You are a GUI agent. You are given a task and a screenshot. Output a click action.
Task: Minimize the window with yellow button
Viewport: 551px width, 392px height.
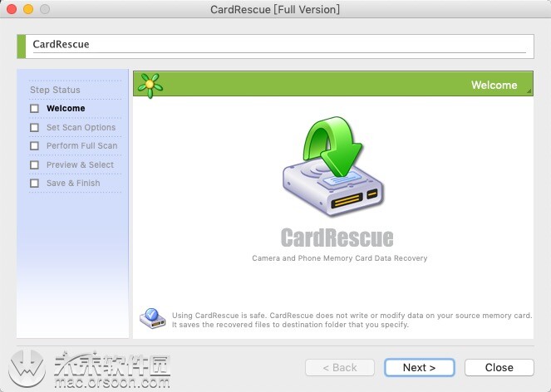click(28, 9)
